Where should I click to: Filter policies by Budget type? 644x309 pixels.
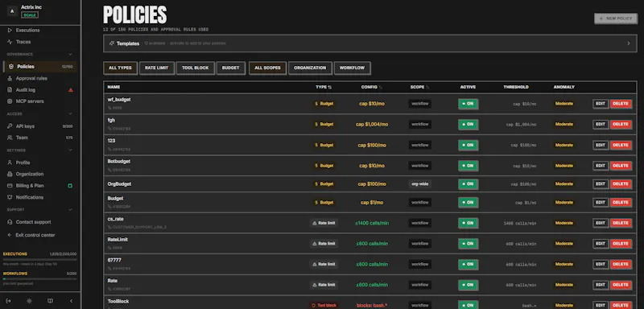[x=231, y=68]
